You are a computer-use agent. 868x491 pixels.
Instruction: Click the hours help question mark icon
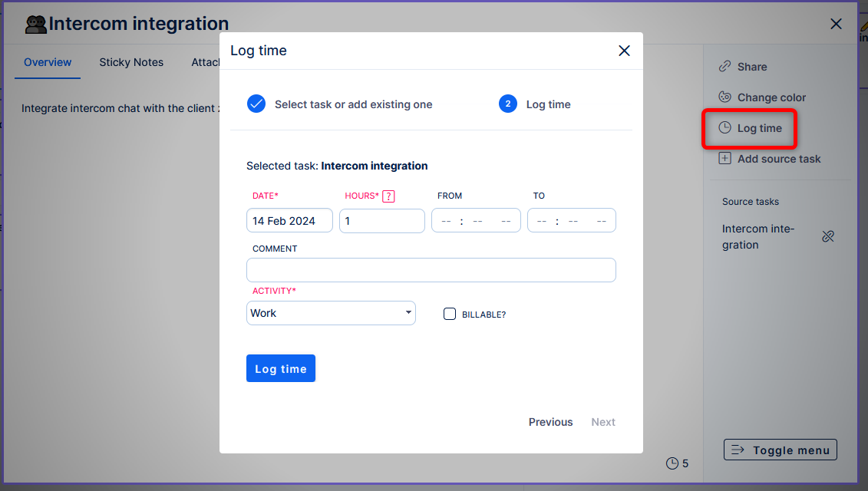(x=388, y=196)
